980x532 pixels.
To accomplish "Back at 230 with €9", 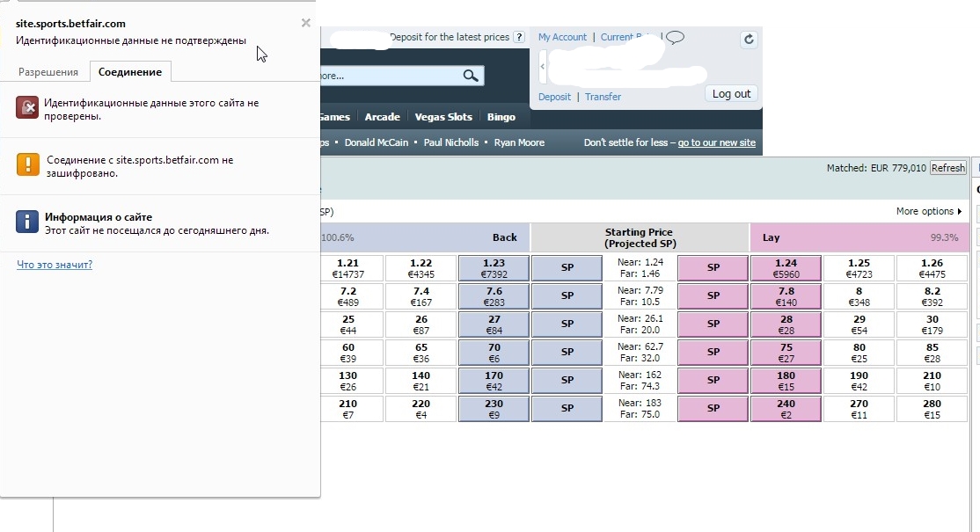I will pos(494,408).
